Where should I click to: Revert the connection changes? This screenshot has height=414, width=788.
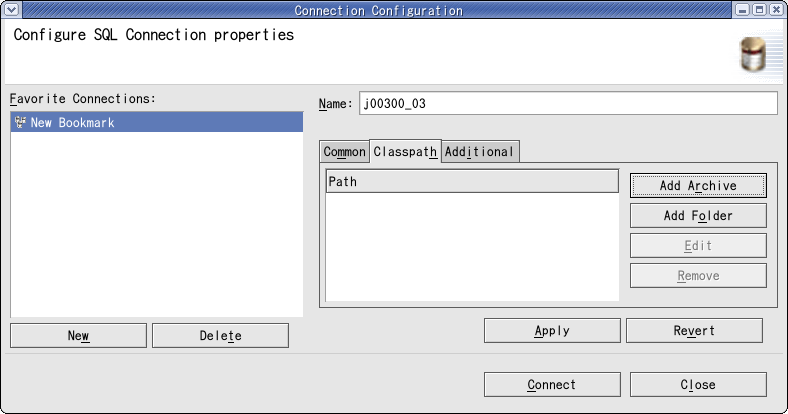pos(694,331)
